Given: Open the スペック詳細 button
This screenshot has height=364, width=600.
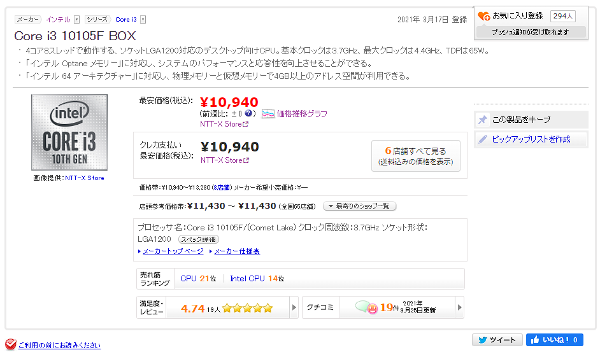Looking at the screenshot, I should coord(198,239).
